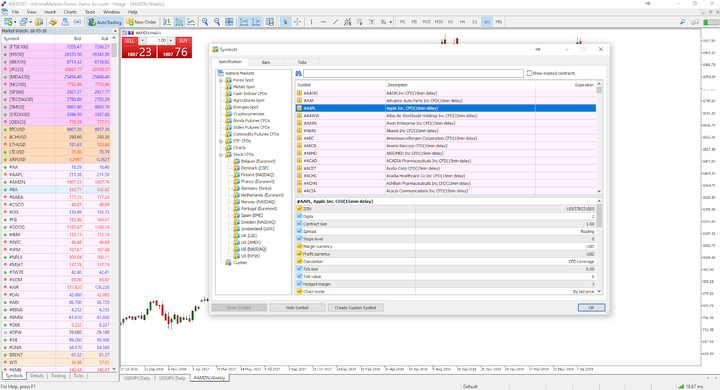Select the crosshair tool
The image size is (720, 390).
point(298,22)
